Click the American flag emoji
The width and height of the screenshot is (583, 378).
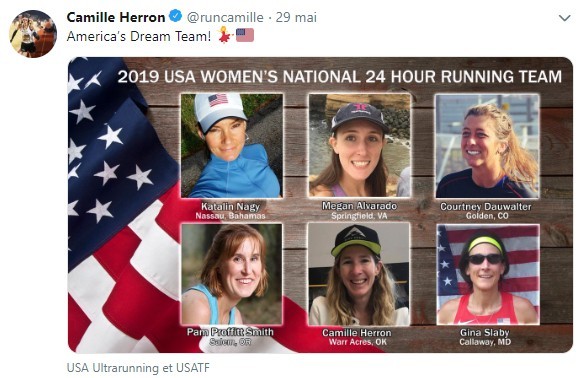pos(245,35)
